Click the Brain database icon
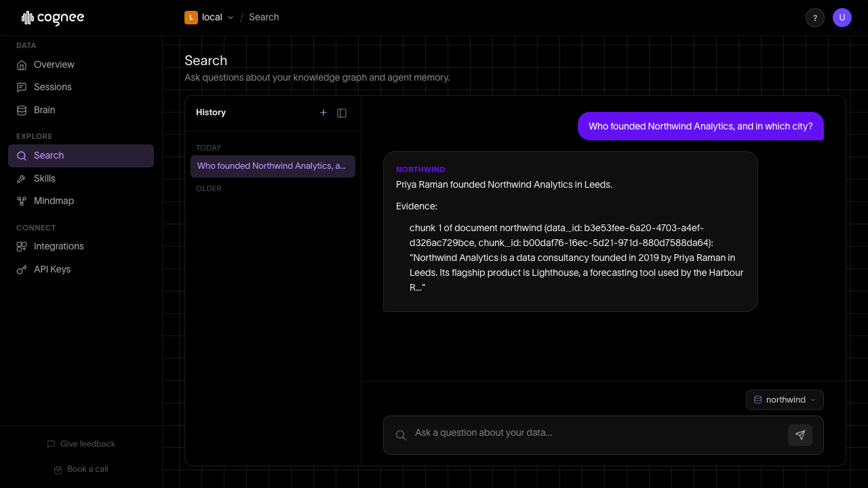Screen dimensions: 868x488 coord(22,110)
